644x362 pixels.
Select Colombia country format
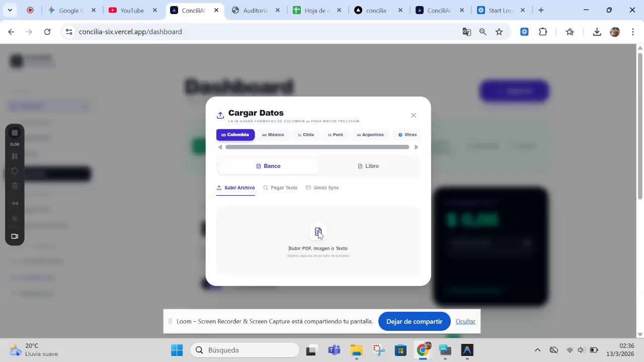[235, 135]
